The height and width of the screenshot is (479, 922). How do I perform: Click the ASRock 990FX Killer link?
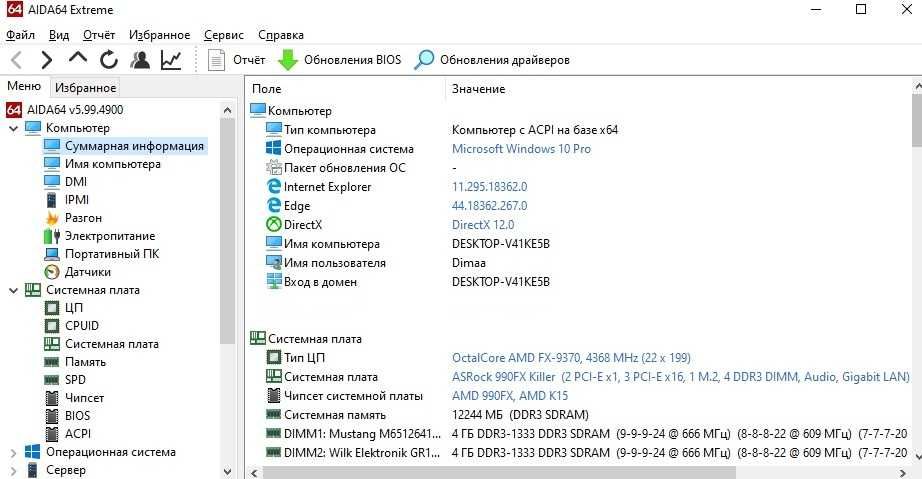click(680, 376)
